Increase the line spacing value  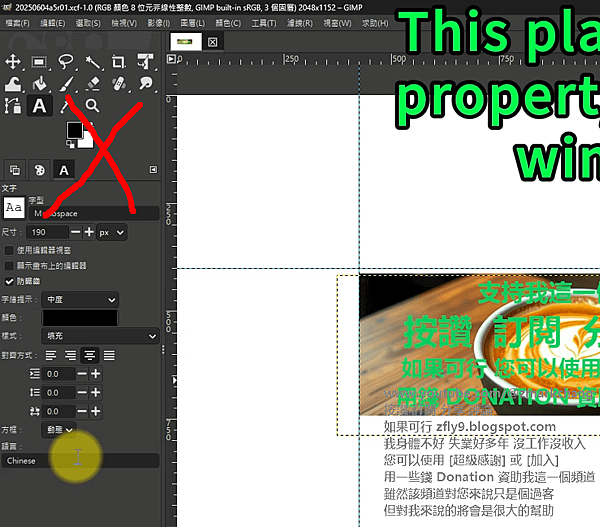pyautogui.click(x=96, y=392)
